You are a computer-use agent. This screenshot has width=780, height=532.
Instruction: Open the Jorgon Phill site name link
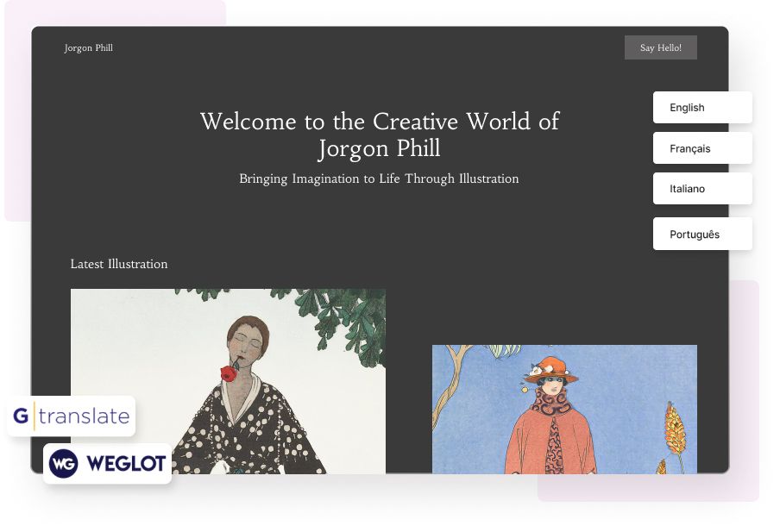pyautogui.click(x=88, y=47)
